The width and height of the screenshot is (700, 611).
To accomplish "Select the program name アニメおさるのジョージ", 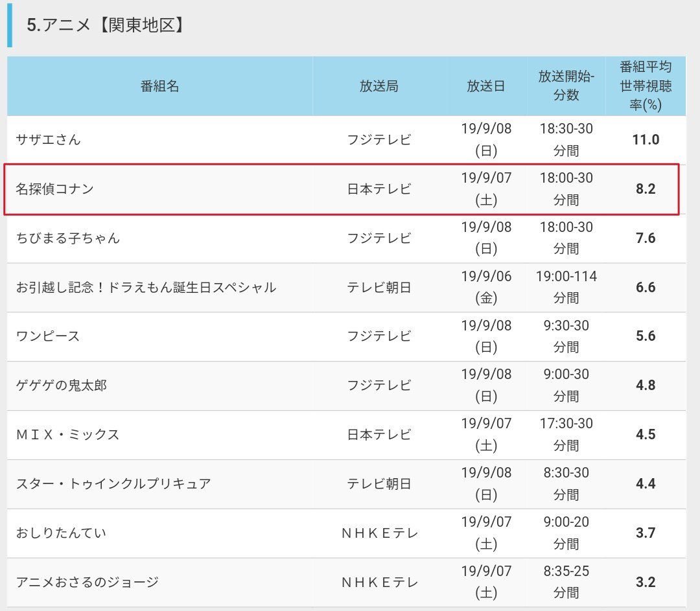I will coord(87,582).
